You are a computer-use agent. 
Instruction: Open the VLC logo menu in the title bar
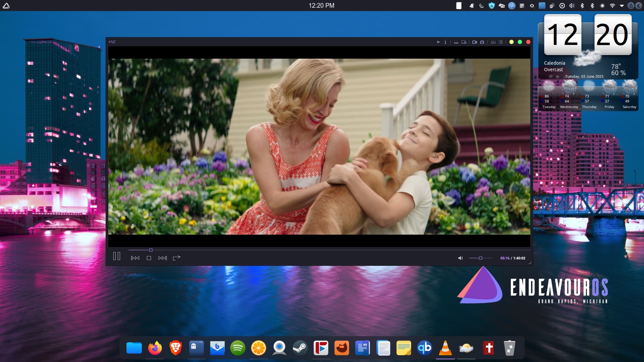[112, 42]
